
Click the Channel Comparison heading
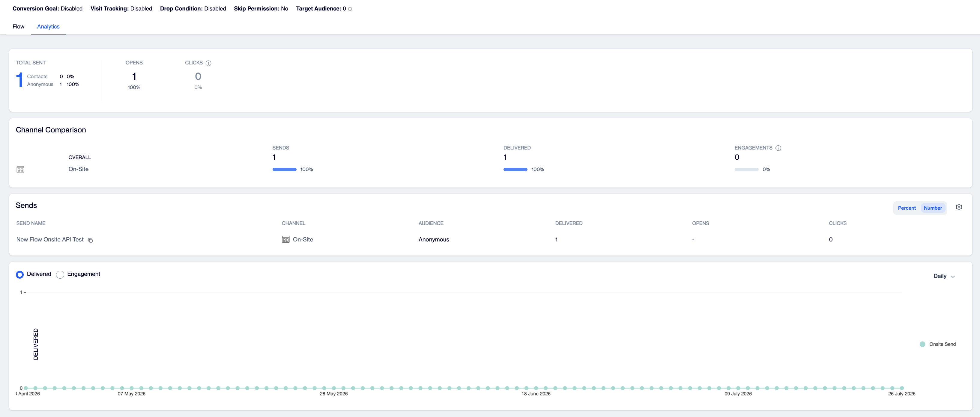click(51, 130)
